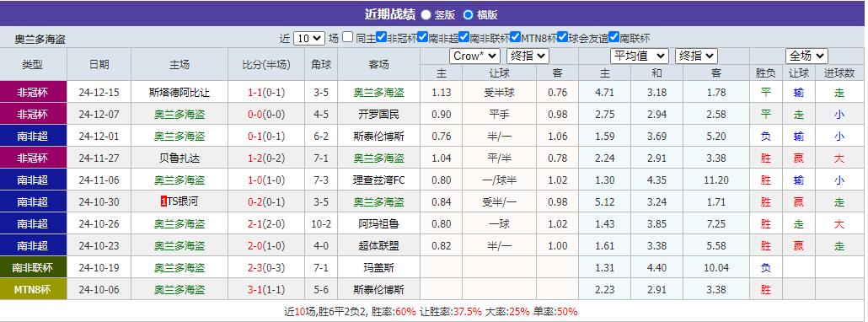Click the away odds value 10.04

point(715,268)
